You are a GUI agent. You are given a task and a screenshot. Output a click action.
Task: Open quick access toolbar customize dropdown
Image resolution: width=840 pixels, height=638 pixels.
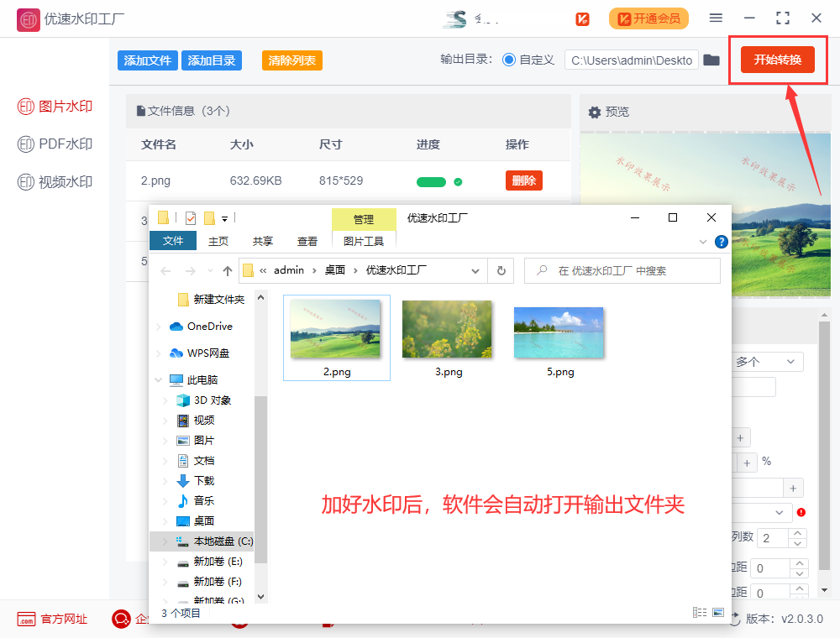pyautogui.click(x=224, y=218)
